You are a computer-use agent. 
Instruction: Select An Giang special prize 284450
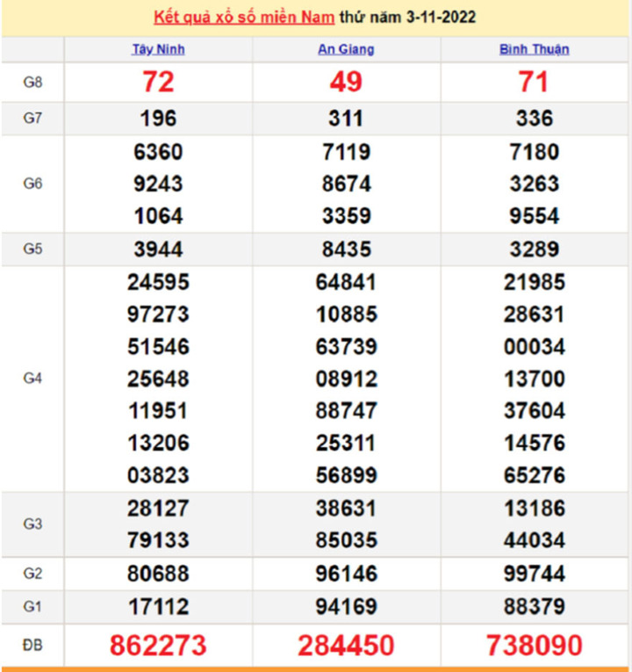[346, 646]
